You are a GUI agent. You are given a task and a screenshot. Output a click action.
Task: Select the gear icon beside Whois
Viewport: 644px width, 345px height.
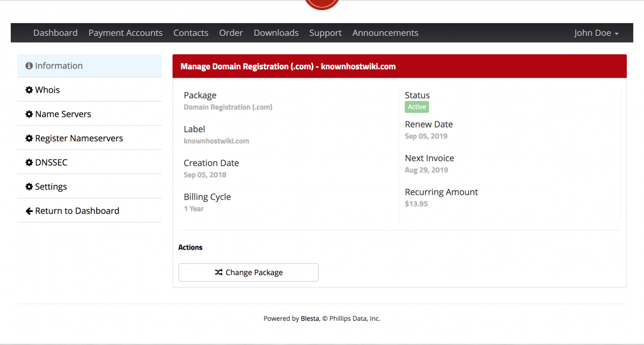tap(30, 90)
